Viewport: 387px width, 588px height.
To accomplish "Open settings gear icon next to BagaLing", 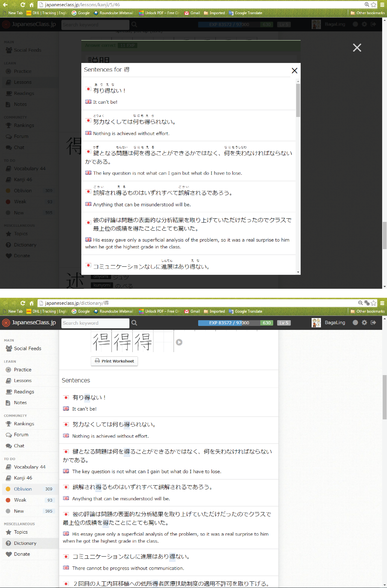I will coord(364,322).
